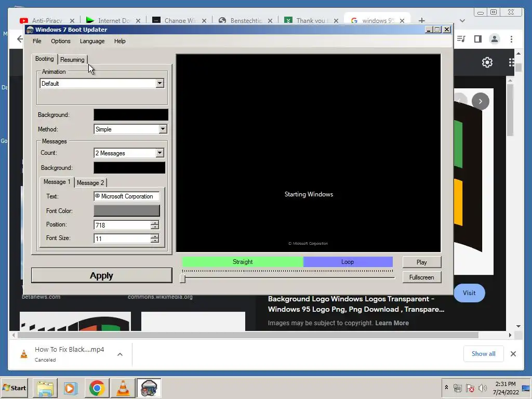The height and width of the screenshot is (399, 532).
Task: Click the volume speaker tray icon
Action: point(483,388)
